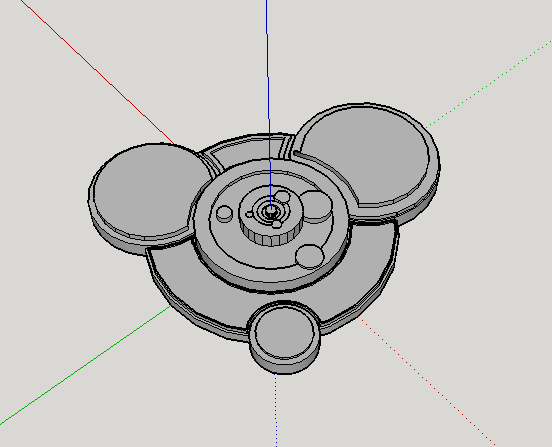Click the small circle just above the knob
Image resolution: width=552 pixels, height=447 pixels.
tap(282, 196)
